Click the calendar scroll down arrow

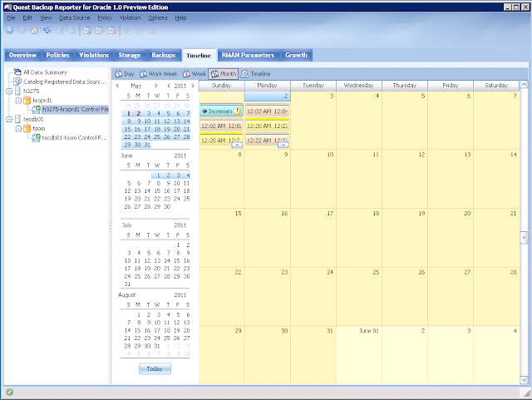[524, 380]
